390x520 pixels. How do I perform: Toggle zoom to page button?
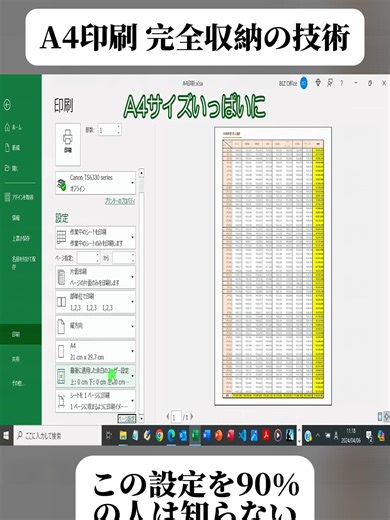(x=387, y=416)
